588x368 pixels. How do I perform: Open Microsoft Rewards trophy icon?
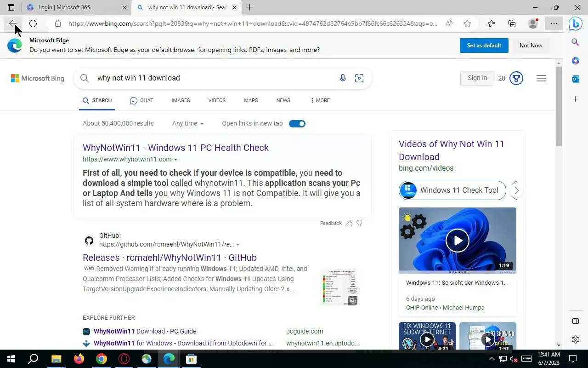(516, 78)
